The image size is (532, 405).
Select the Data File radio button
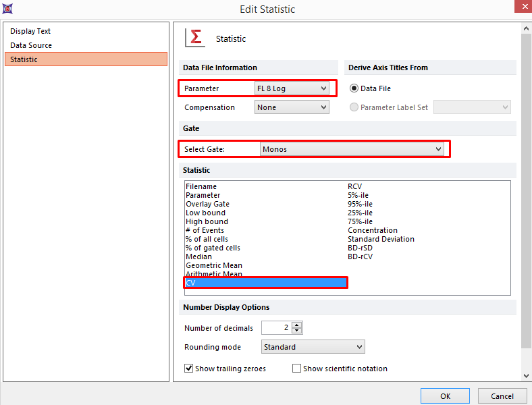tap(354, 88)
